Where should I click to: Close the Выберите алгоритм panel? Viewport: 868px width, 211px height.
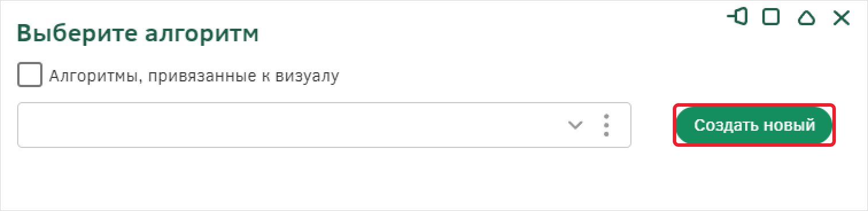click(x=842, y=18)
